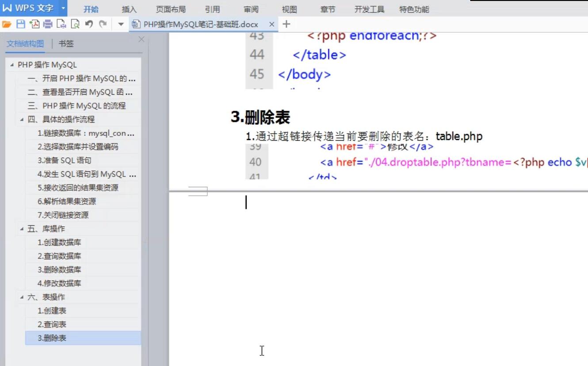Switch to 书签 pane tab
The height and width of the screenshot is (366, 588).
66,43
